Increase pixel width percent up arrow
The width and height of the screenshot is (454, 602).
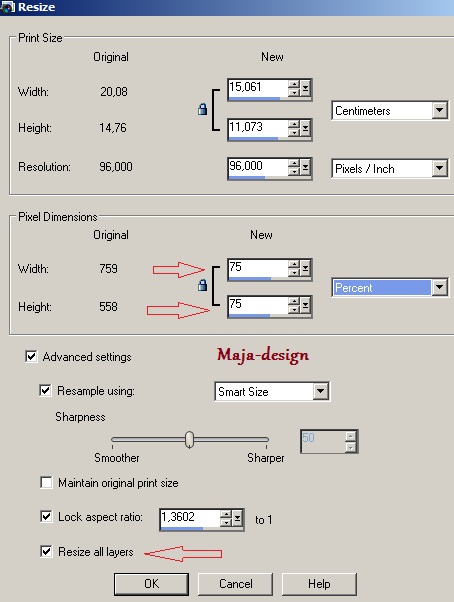coord(294,264)
